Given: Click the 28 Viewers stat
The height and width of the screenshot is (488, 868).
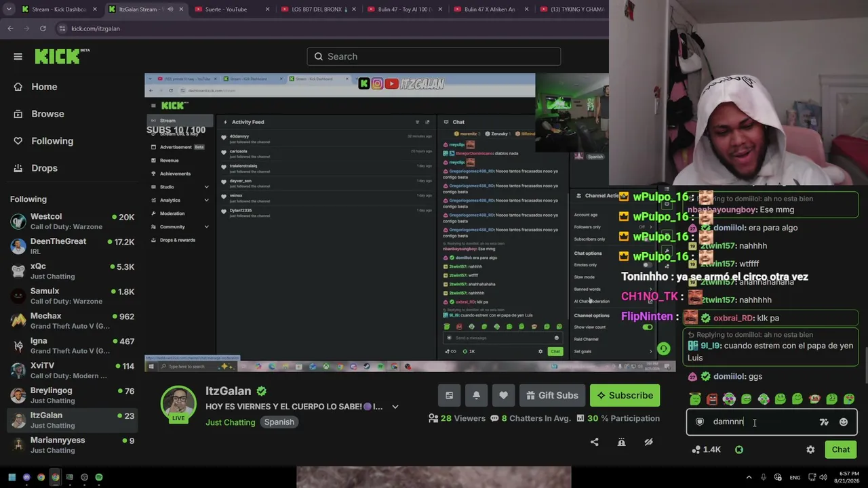Looking at the screenshot, I should (x=457, y=418).
